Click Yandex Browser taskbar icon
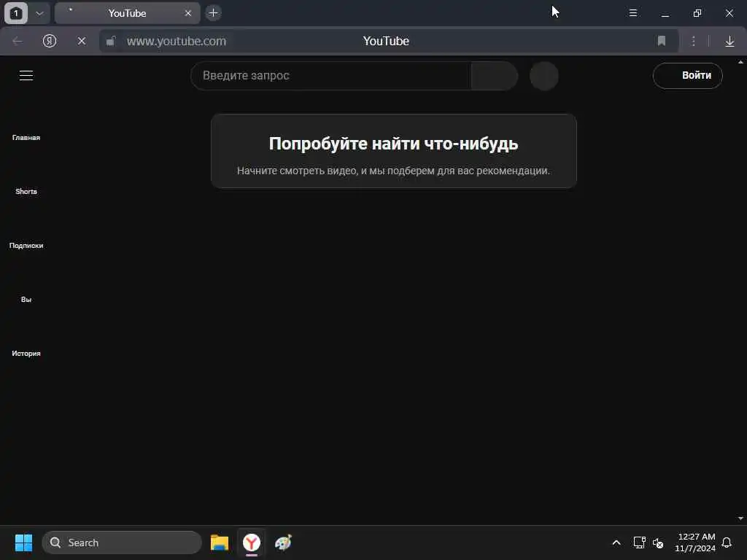This screenshot has width=747, height=560. (252, 542)
